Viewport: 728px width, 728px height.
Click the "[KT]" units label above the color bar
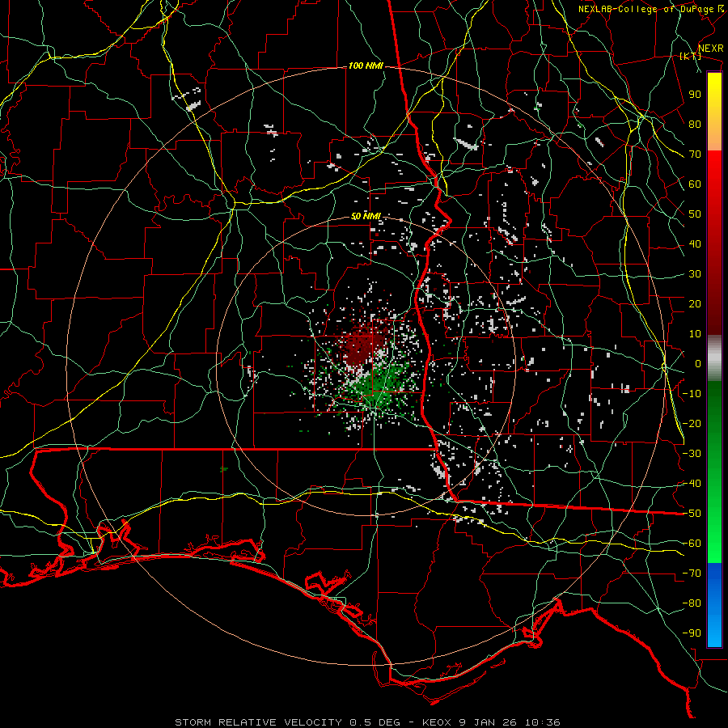click(691, 56)
